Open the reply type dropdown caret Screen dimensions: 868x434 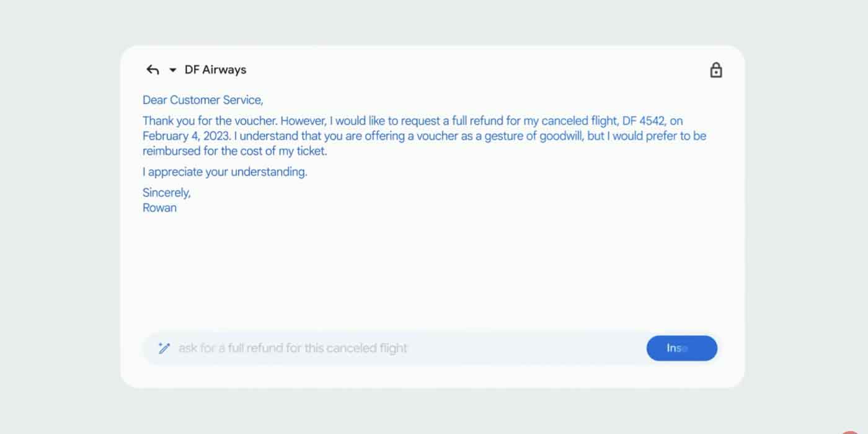coord(173,70)
